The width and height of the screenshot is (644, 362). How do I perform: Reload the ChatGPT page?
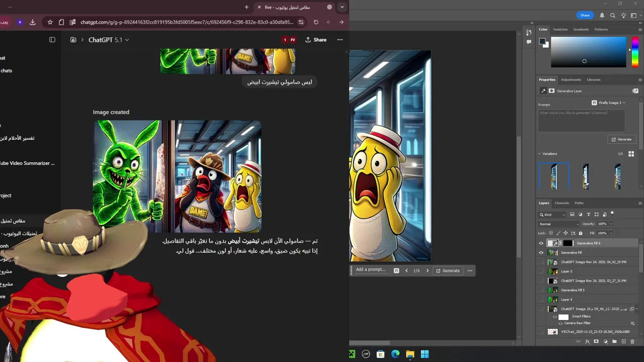pos(316,22)
